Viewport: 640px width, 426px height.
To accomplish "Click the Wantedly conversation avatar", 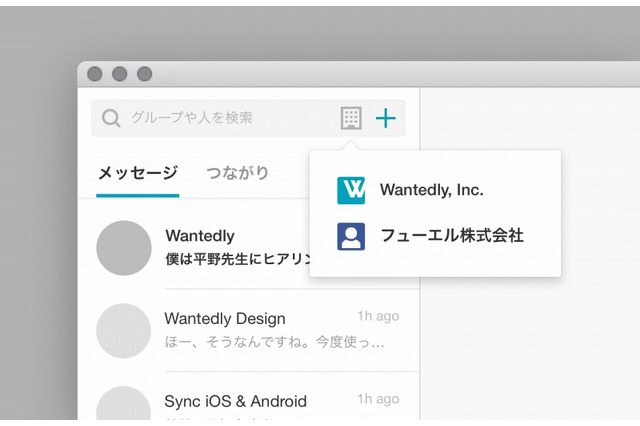I will point(124,248).
